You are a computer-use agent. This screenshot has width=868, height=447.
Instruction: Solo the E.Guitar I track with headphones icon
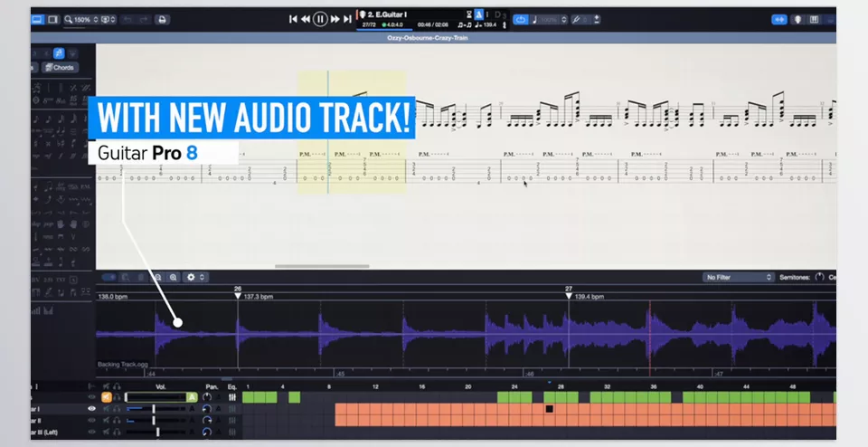117,409
